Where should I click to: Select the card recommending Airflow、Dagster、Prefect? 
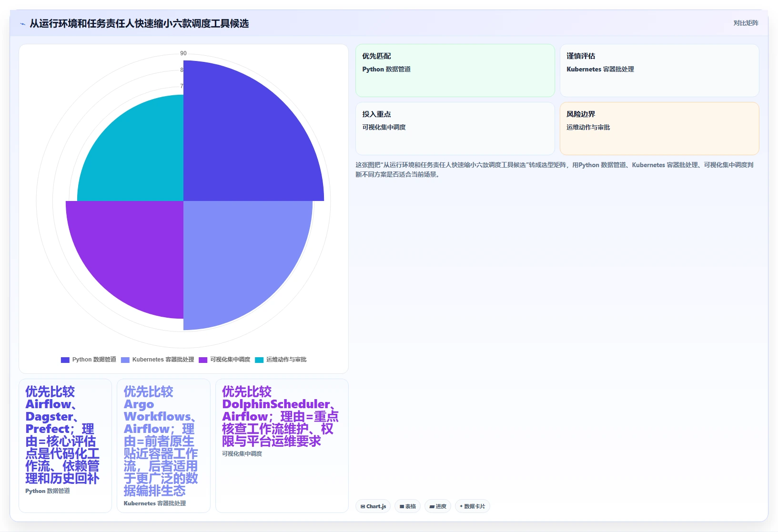tap(65, 446)
